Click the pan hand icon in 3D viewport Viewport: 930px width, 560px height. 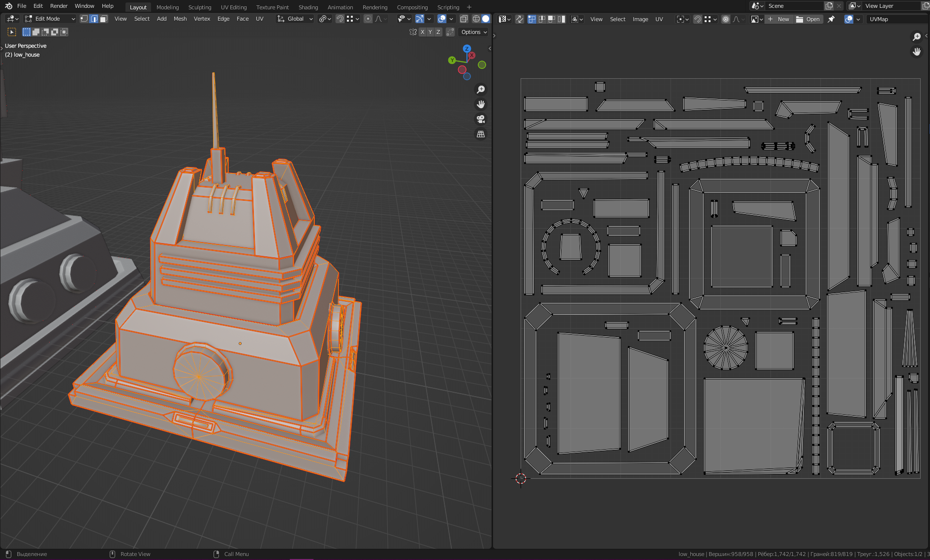coord(481,104)
